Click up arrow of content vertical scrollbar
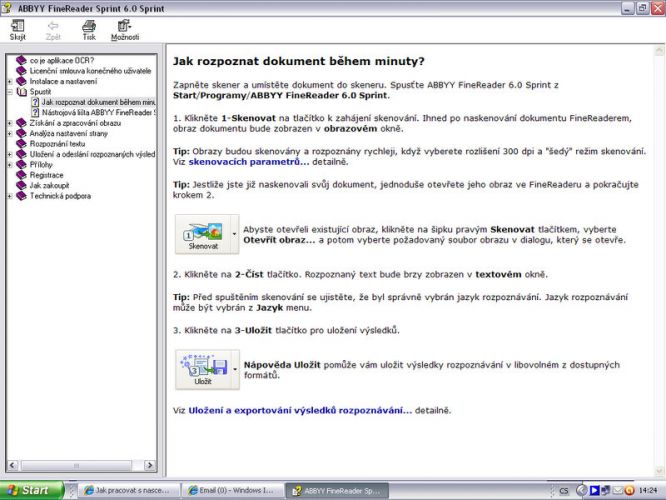This screenshot has width=666, height=500. (659, 51)
